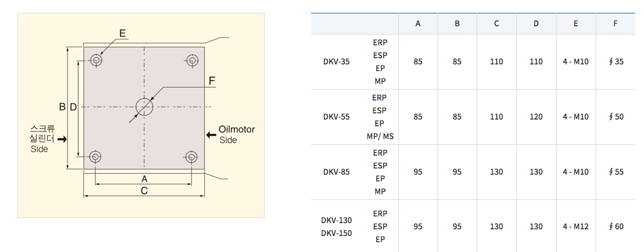Click the bottom-left bolt hole in the diagram
The width and height of the screenshot is (644, 252).
tap(96, 157)
